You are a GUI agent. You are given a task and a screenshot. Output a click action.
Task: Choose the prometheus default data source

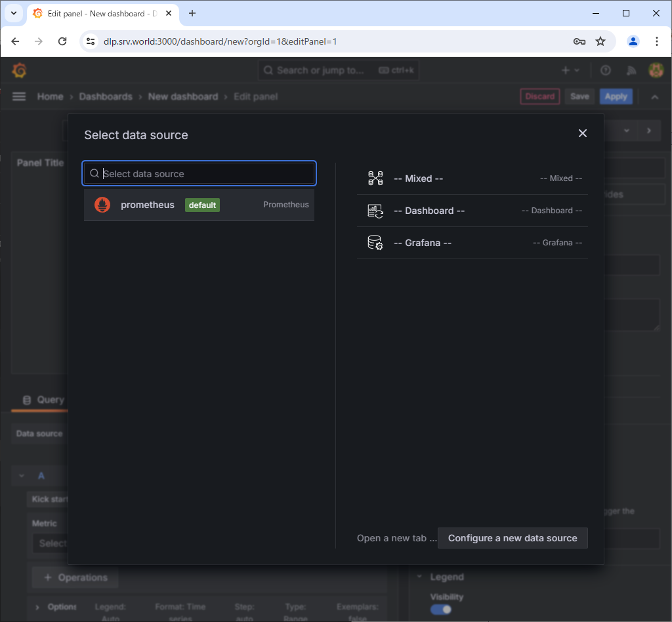pyautogui.click(x=199, y=205)
